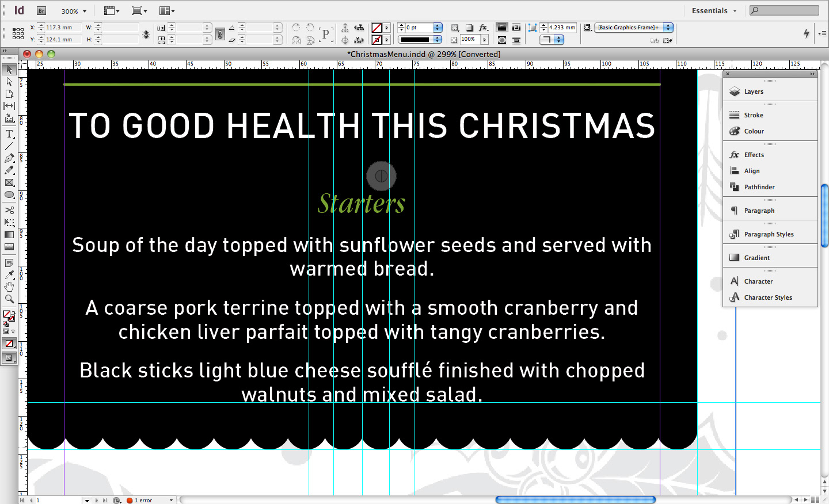Open the control panel flyout menu
Viewport: 829px width, 504px height.
[x=822, y=33]
